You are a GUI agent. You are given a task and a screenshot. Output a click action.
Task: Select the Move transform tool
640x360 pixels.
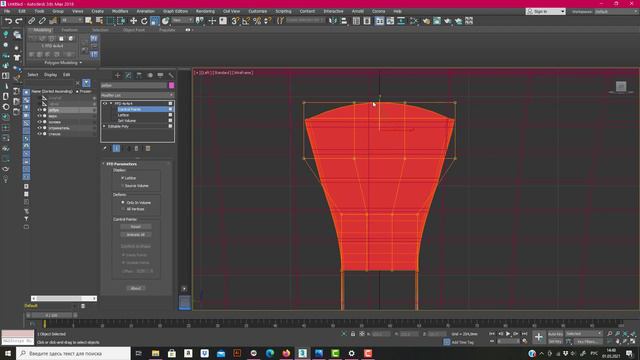tap(133, 21)
